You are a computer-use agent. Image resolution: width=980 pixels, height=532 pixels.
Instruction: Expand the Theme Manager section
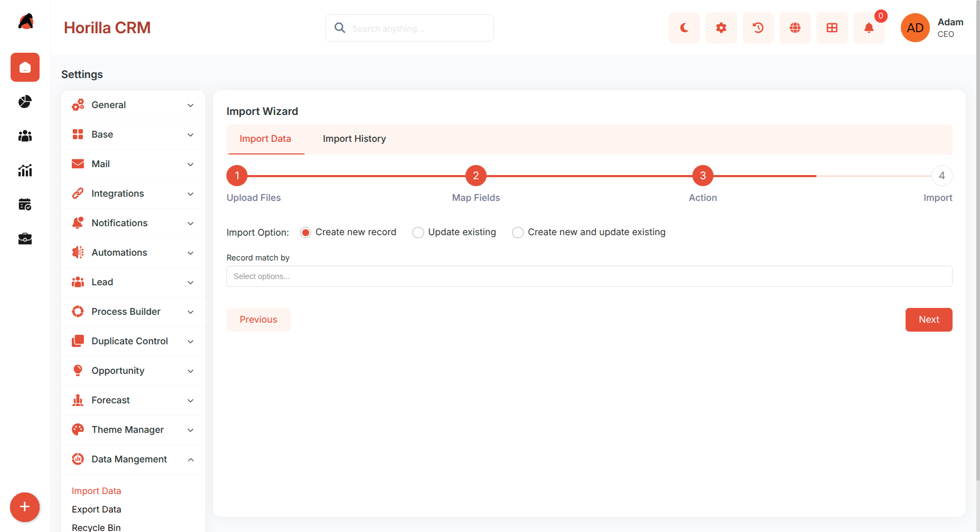(x=133, y=430)
